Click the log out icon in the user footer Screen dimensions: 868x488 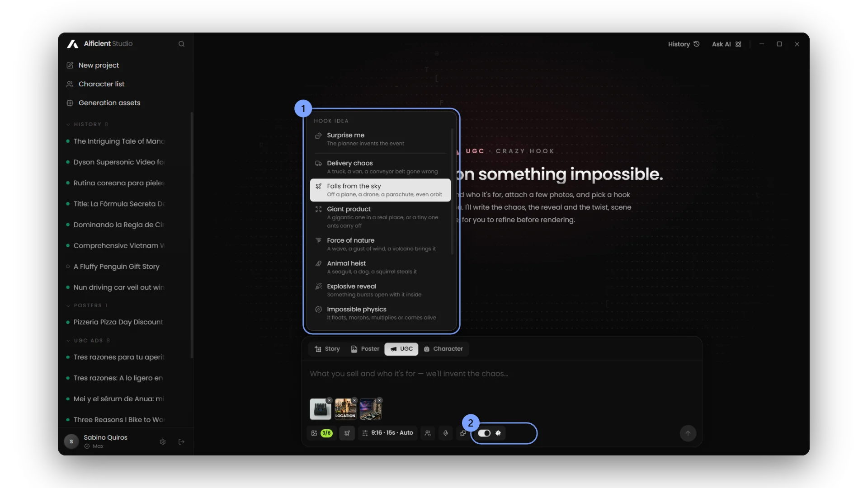click(181, 442)
